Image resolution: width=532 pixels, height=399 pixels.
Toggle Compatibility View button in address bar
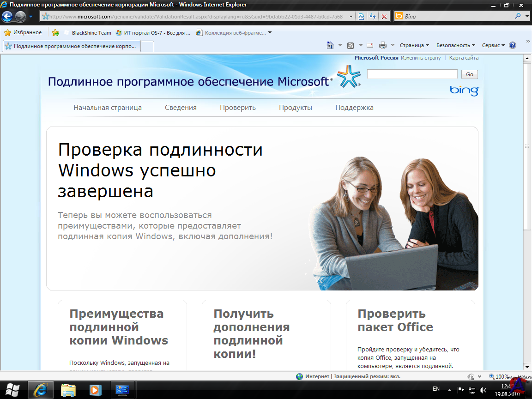(x=362, y=17)
